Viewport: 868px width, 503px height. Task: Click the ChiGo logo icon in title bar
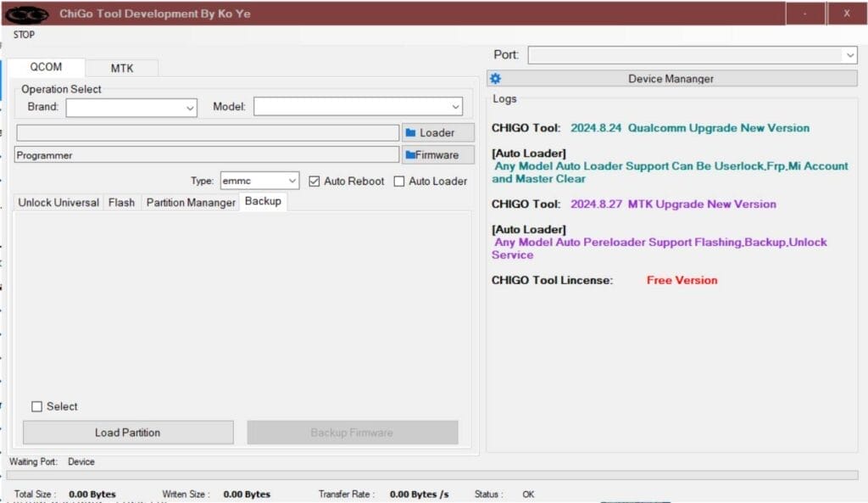[27, 14]
